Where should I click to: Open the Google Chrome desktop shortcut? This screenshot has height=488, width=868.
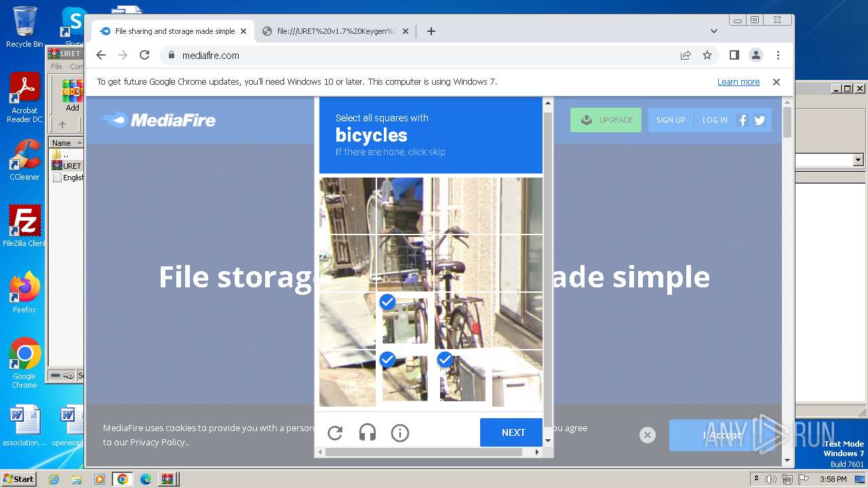click(24, 363)
